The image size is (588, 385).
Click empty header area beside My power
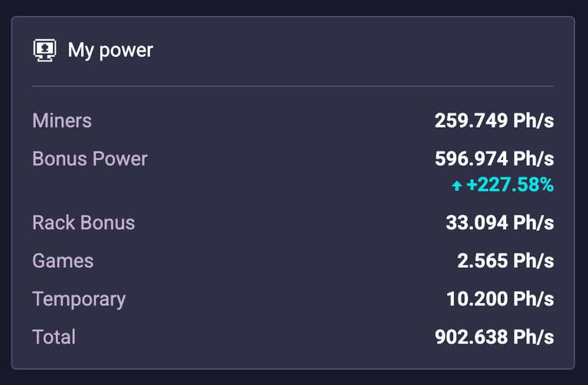352,51
